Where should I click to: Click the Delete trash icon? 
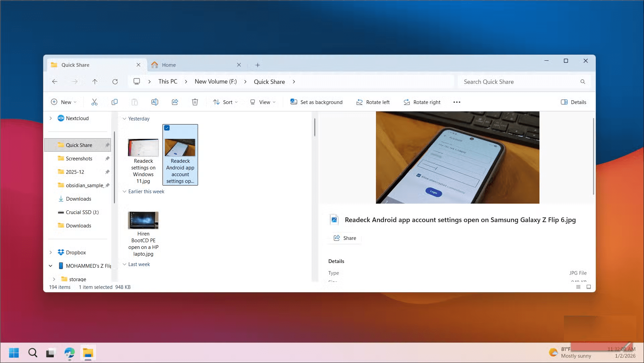point(195,102)
